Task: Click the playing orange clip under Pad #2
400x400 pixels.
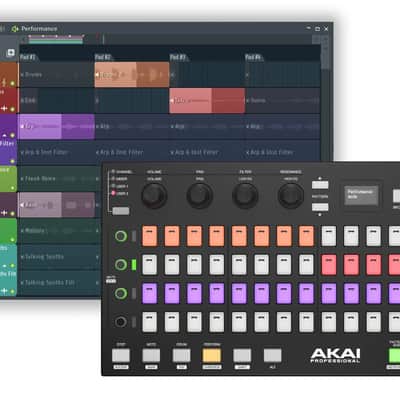Action: [132, 75]
